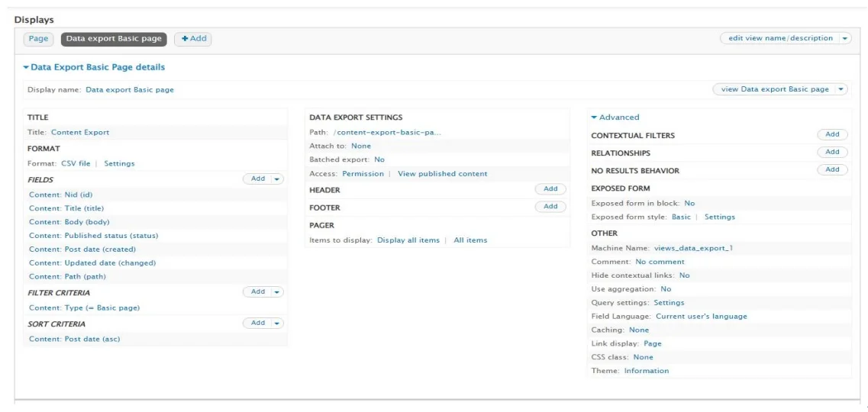The image size is (868, 412).
Task: Open Query settings Settings link
Action: pyautogui.click(x=670, y=302)
